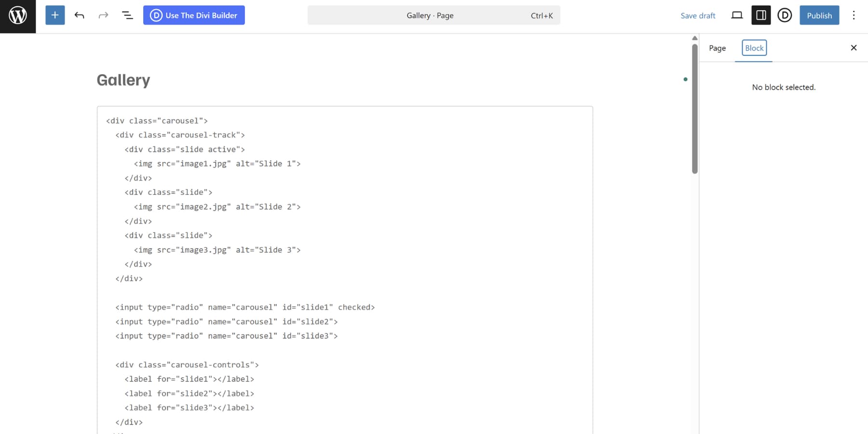868x434 pixels.
Task: Click the scrollbar up arrow
Action: [694, 38]
